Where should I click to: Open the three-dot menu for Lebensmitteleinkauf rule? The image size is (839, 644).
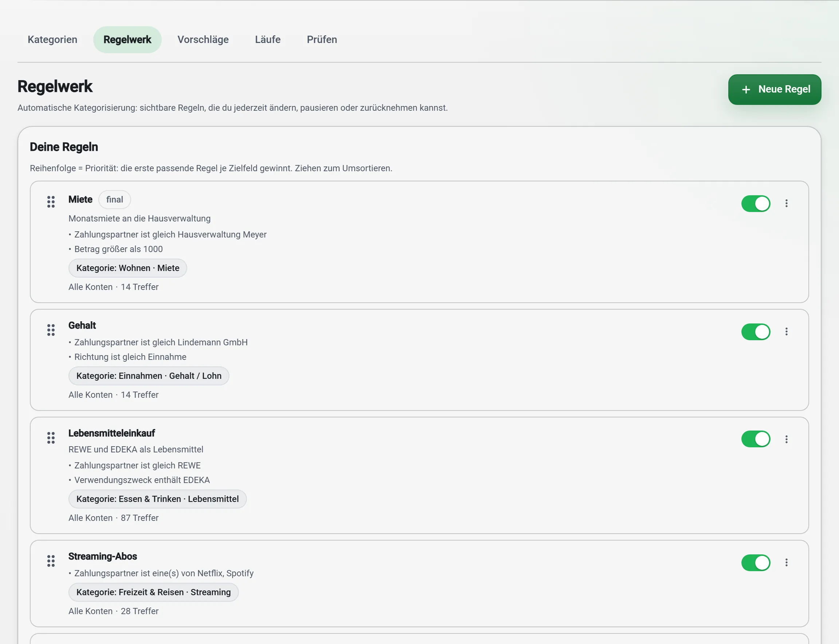point(786,439)
